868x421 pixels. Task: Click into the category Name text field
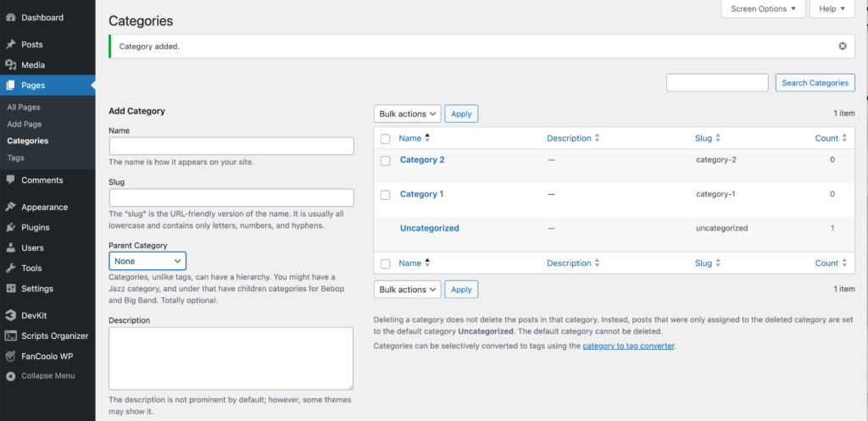[231, 147]
